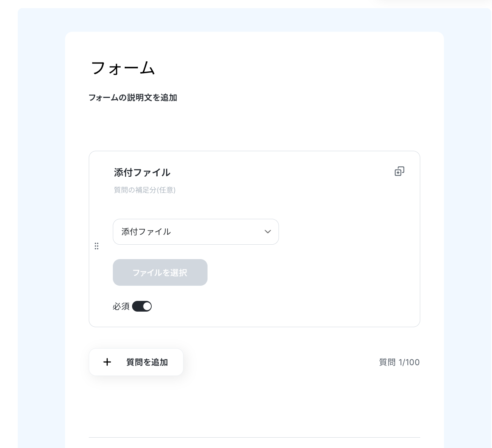492x448 pixels.
Task: Click フォームの説明文を追加 to add a description
Action: coord(133,98)
